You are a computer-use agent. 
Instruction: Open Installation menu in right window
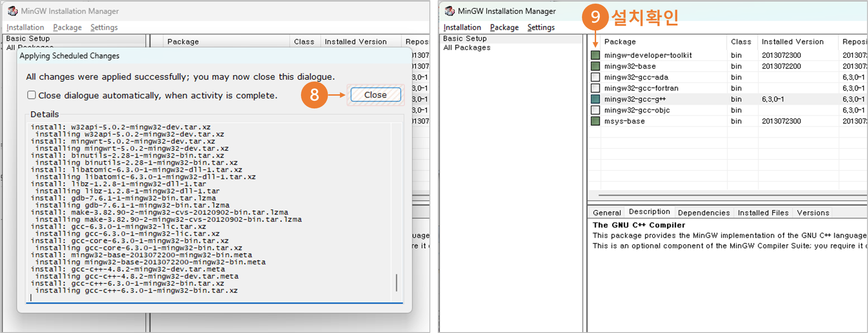click(462, 27)
